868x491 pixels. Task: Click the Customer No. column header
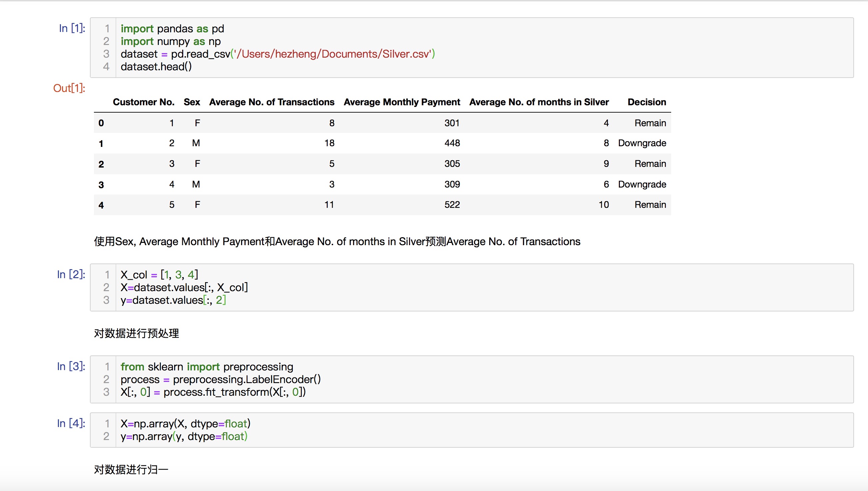pos(144,102)
